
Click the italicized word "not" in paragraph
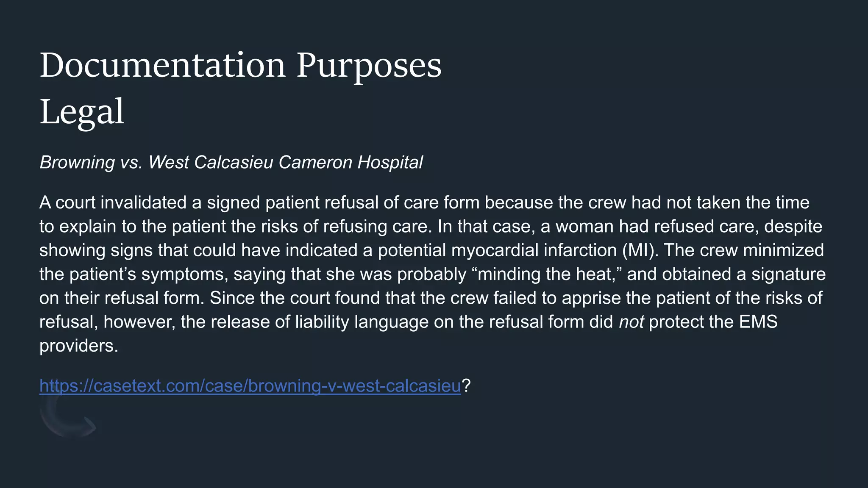(631, 322)
